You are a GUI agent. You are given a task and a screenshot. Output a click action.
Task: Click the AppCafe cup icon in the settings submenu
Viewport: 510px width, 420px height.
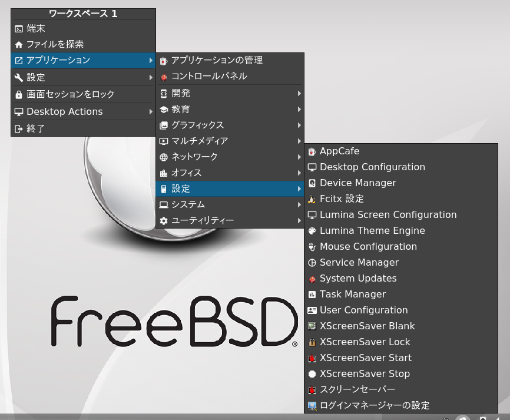click(x=312, y=151)
